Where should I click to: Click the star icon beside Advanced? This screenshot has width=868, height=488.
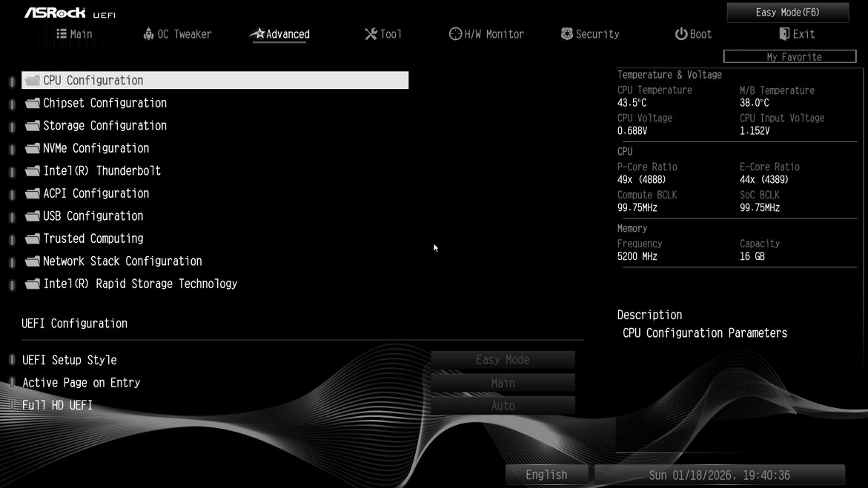(x=258, y=33)
